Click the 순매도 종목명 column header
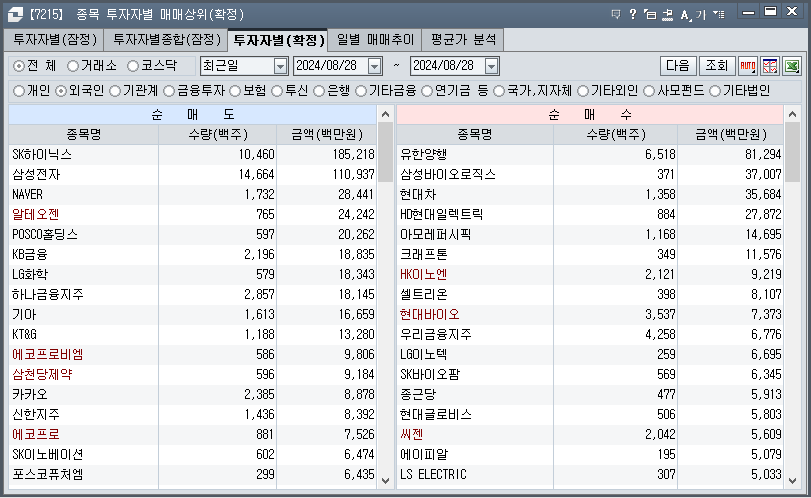 (83, 135)
